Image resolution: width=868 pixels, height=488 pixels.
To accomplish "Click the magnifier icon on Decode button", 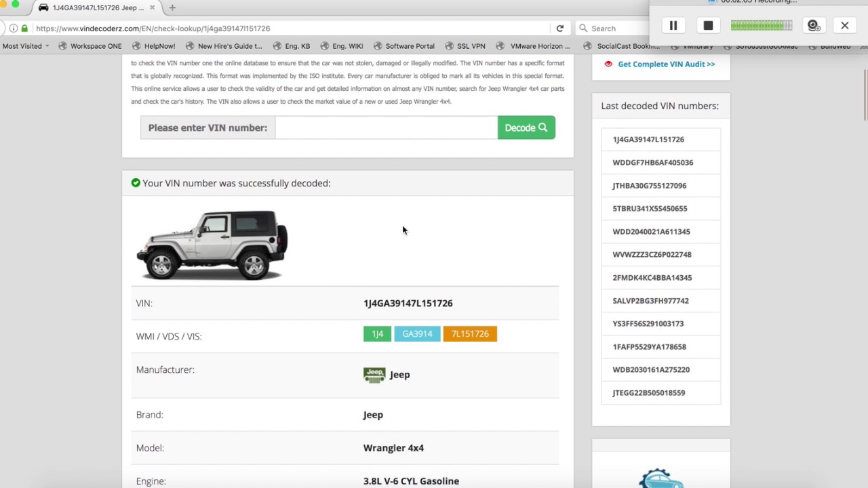I will (x=542, y=127).
